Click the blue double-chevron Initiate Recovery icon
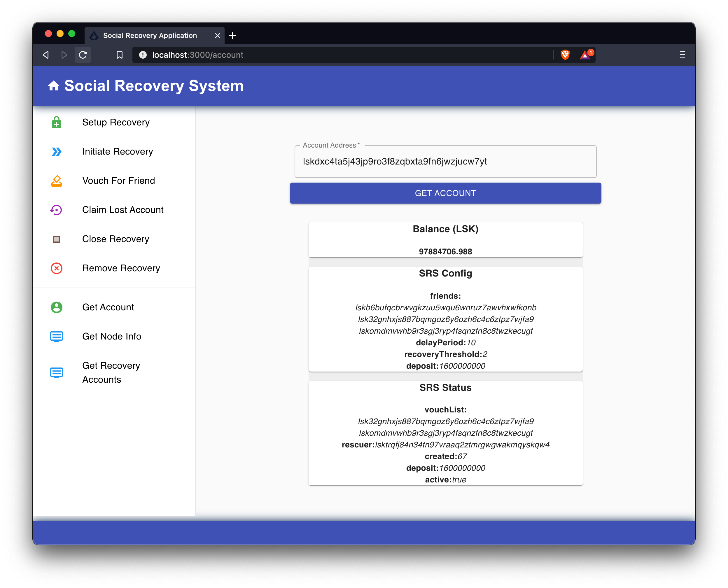This screenshot has height=588, width=728. click(x=57, y=151)
